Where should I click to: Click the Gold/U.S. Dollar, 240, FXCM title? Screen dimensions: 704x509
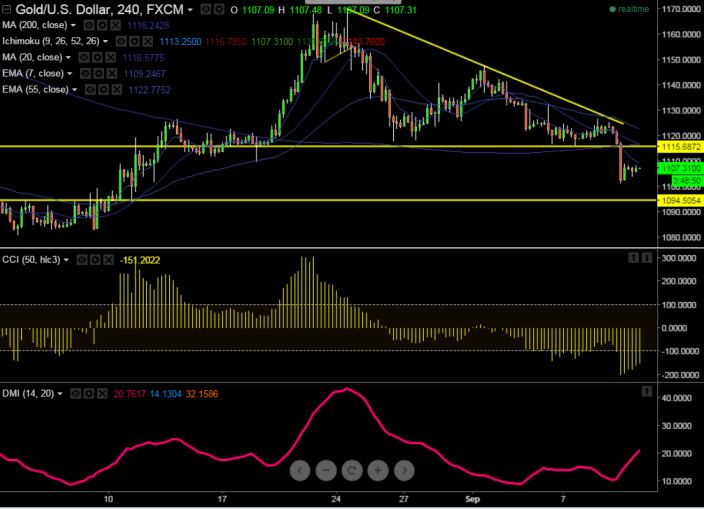(99, 9)
